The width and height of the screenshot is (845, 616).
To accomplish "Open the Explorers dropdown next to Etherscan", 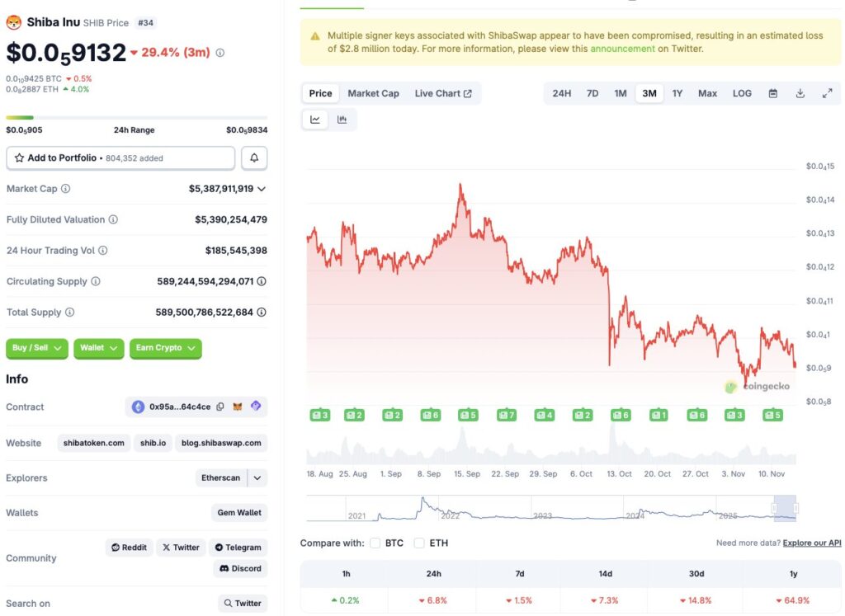I will (x=257, y=477).
